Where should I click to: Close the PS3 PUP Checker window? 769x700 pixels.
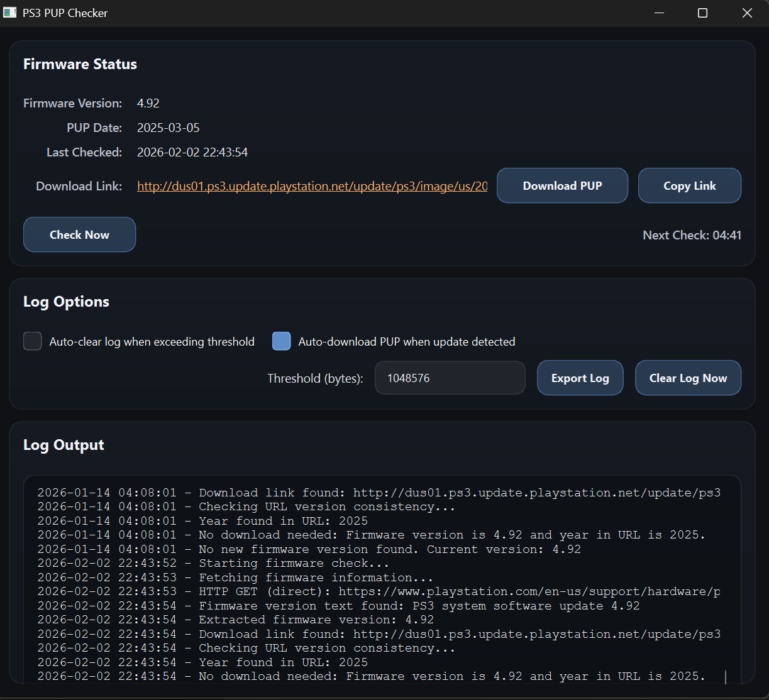747,13
